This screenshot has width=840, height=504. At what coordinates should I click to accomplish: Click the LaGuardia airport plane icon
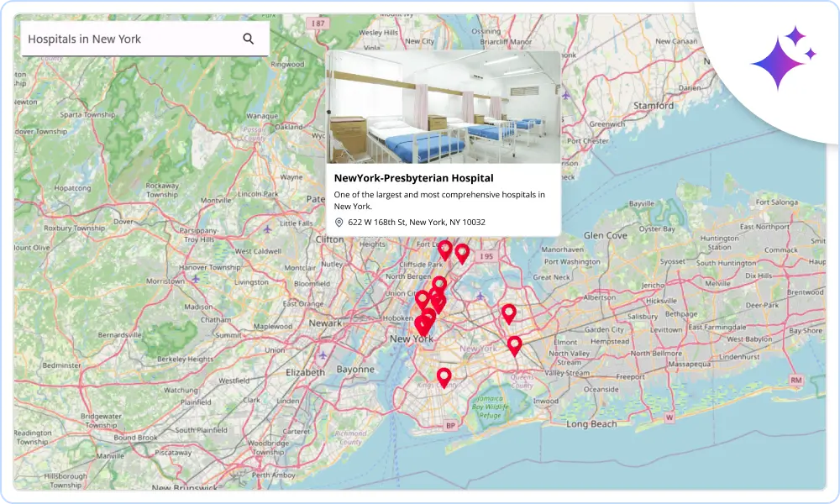(480, 296)
